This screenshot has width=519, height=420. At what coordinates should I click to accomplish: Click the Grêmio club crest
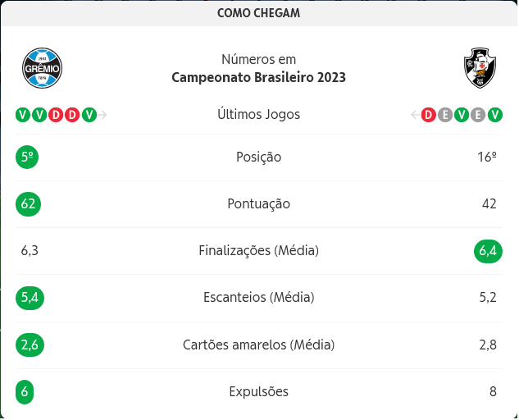click(43, 68)
